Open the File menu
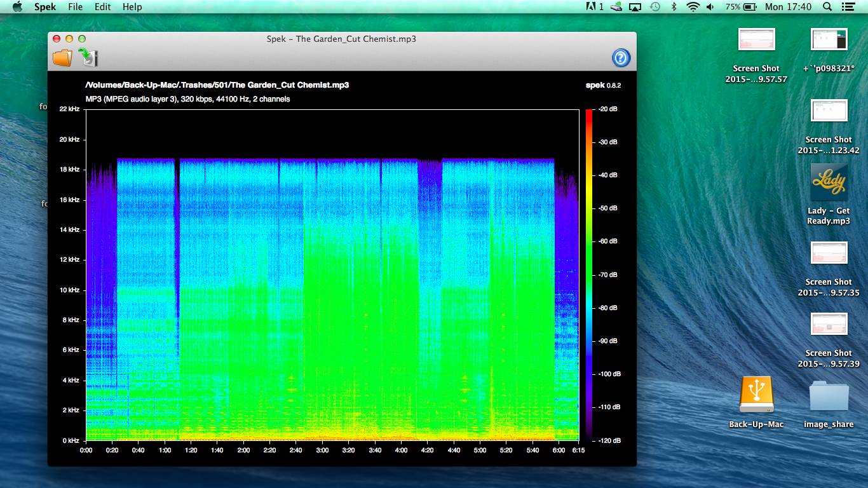 click(x=75, y=7)
